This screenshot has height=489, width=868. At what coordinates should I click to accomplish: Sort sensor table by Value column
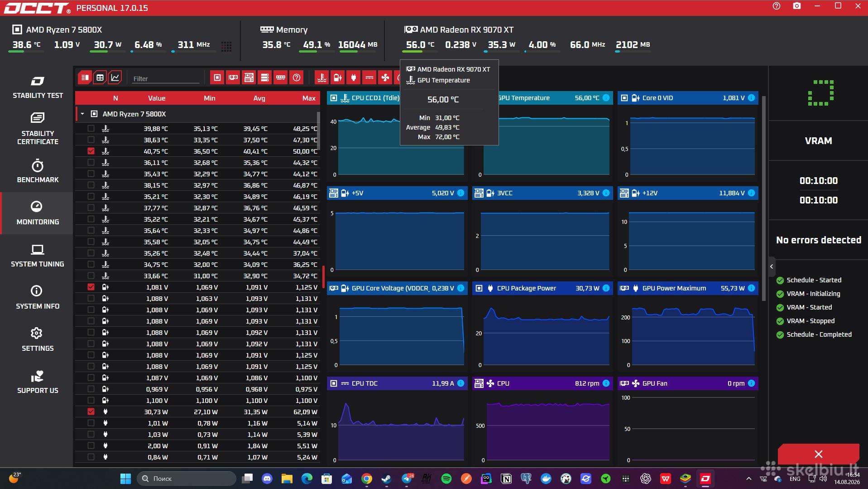tap(157, 98)
